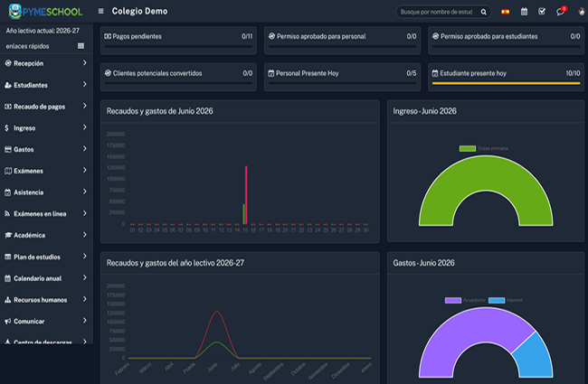Click the Académica graduation cap icon
This screenshot has width=588, height=384.
(8, 235)
